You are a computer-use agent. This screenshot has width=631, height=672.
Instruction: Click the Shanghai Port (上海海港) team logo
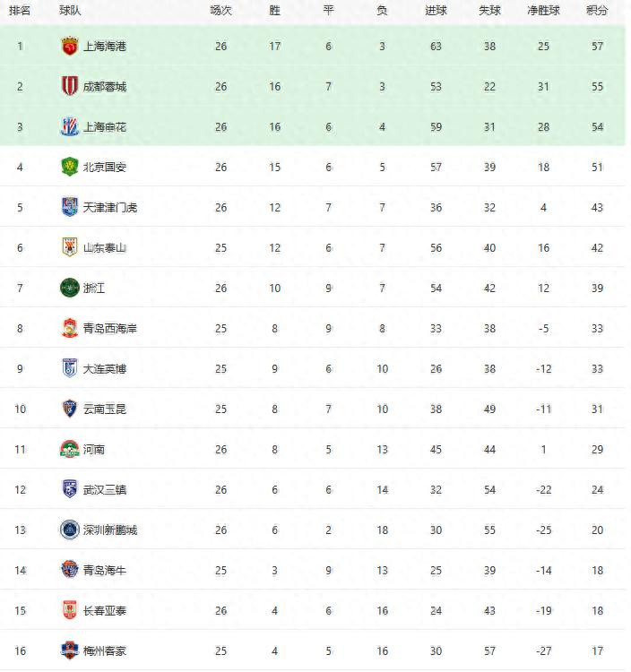click(x=70, y=47)
